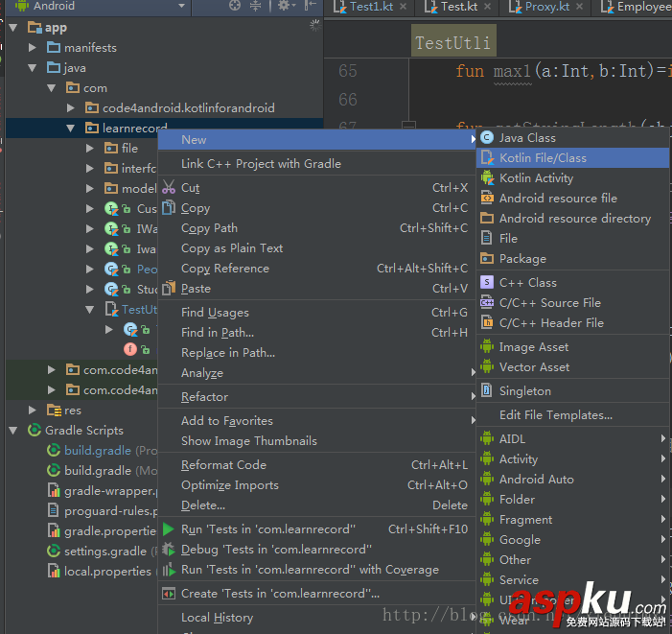The image size is (672, 634).
Task: Expand the manifests folder
Action: (x=33, y=47)
